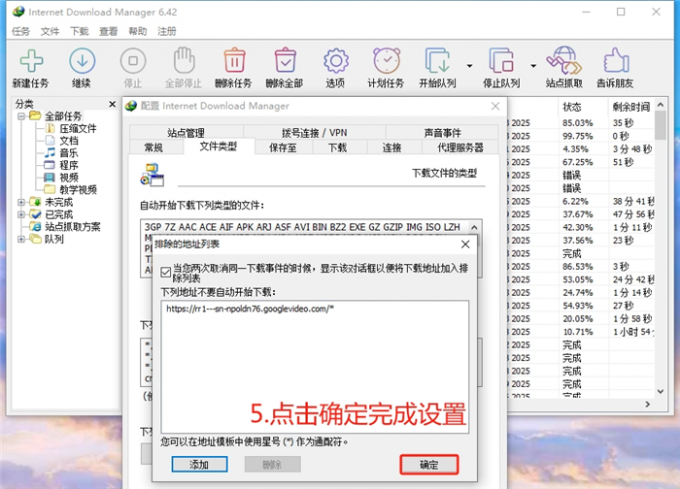This screenshot has height=489, width=680.
Task: Click the New Task (新建任务) plus icon
Action: (x=31, y=61)
